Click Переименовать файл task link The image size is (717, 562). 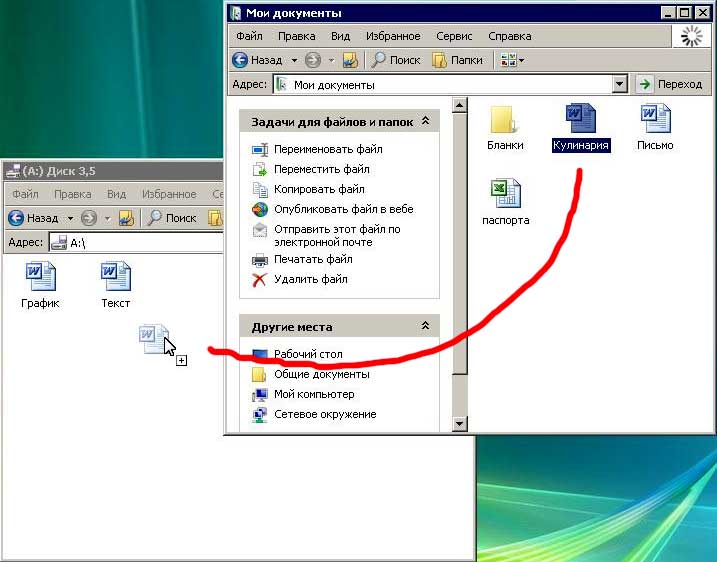point(328,149)
